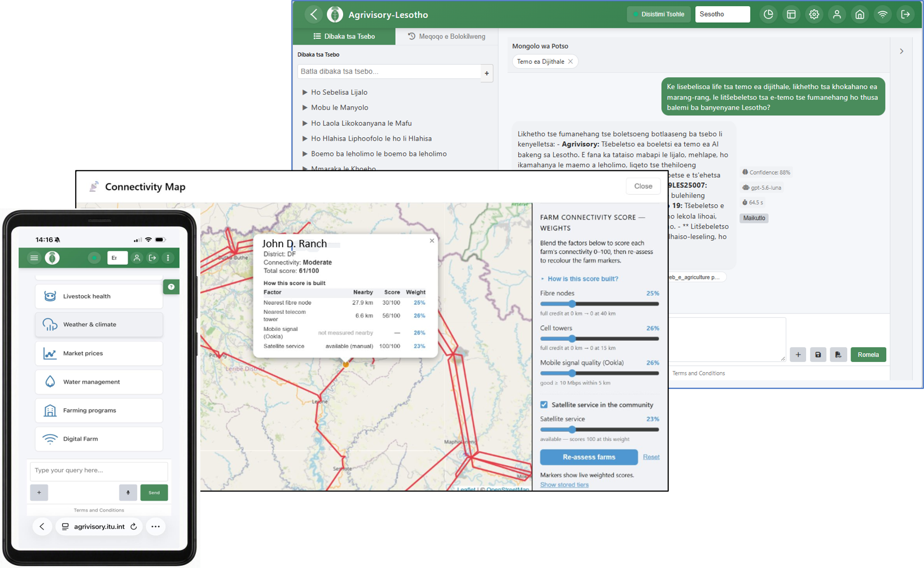This screenshot has width=924, height=568.
Task: Tap hamburger menu on phone app
Action: [34, 258]
